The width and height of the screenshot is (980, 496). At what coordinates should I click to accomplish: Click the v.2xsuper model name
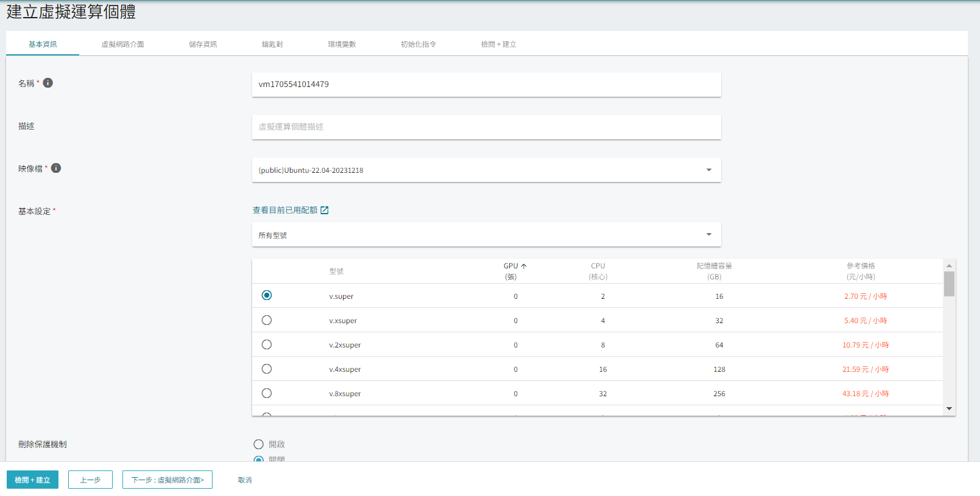click(x=345, y=345)
